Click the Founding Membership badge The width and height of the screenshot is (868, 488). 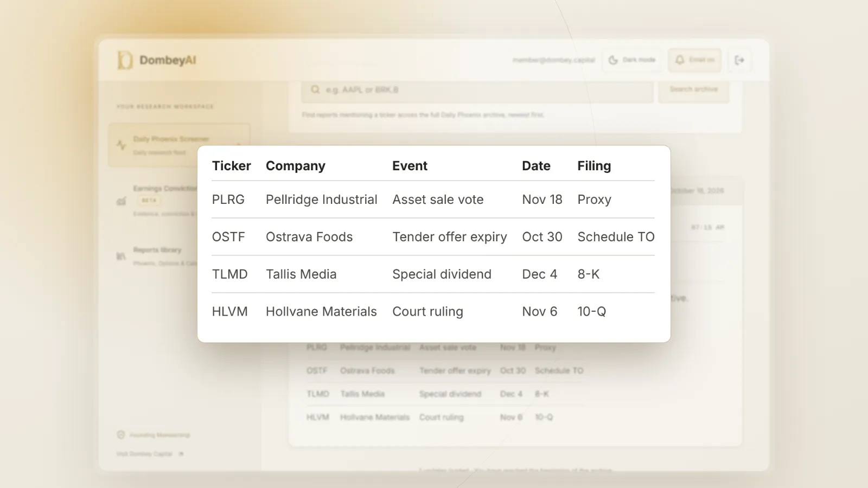[154, 435]
